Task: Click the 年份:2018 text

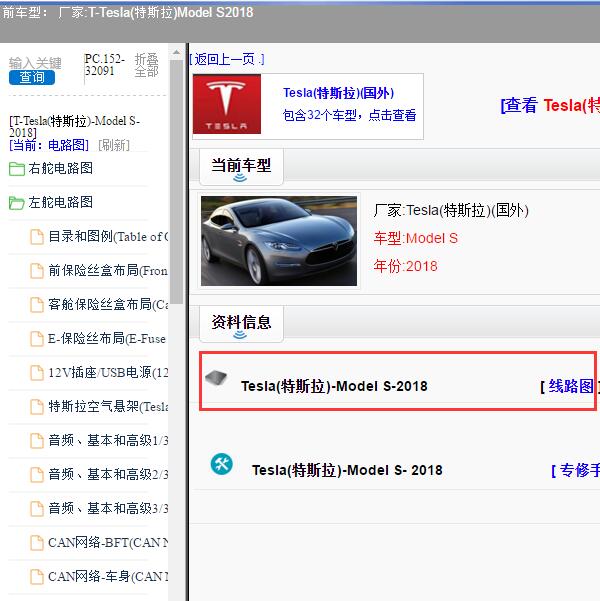Action: (406, 266)
